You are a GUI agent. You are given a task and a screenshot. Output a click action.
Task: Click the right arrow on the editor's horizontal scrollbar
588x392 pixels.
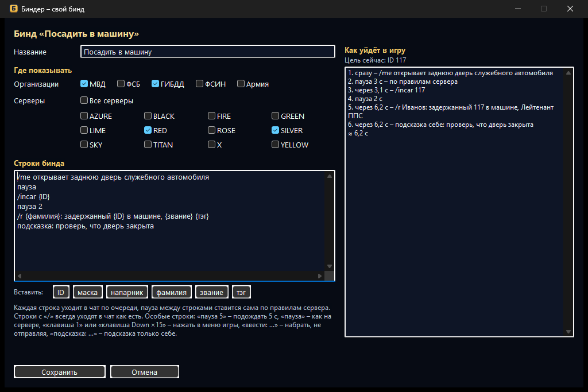[319, 276]
